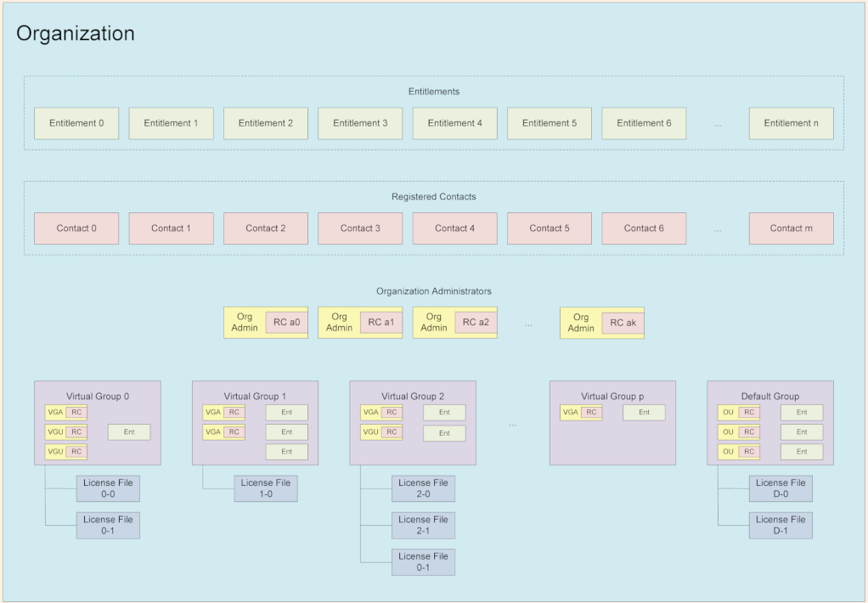Screen dimensions: 868x603
Task: Toggle the lone Ent box in Virtual Group 0
Action: (x=128, y=431)
